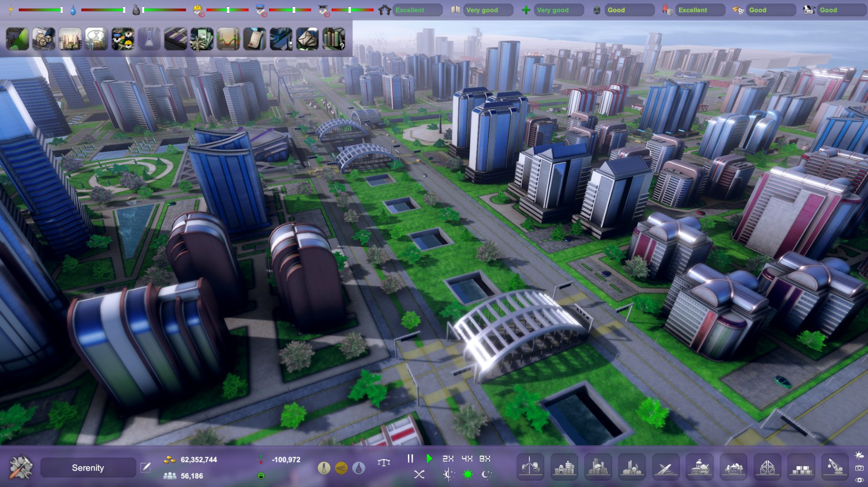Open the information speech bubble icon
Screen dimensions: 868x487
[96, 38]
